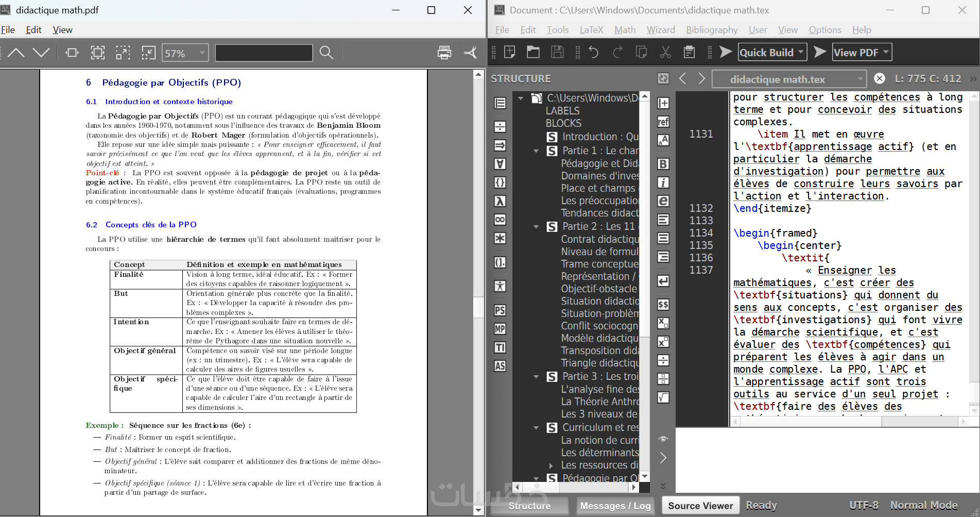Open PS symbols panel icon

tap(500, 310)
